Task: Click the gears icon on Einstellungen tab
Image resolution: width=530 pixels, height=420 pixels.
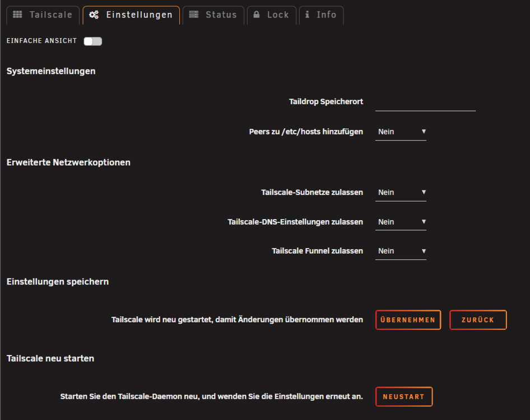Action: coord(94,15)
